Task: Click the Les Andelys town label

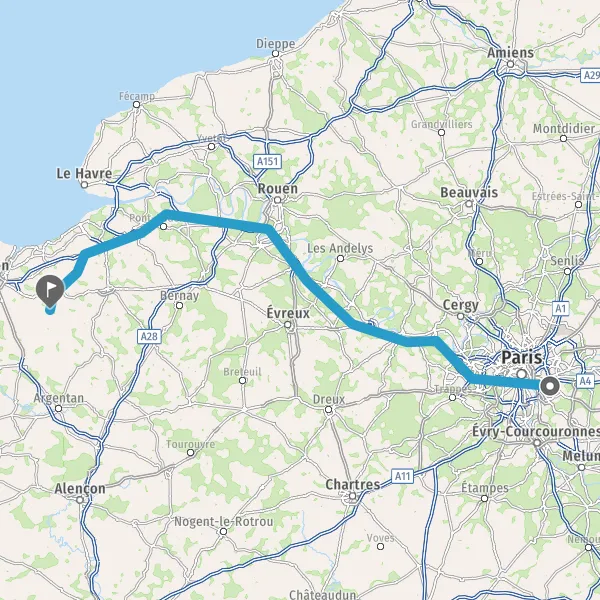Action: (340, 248)
